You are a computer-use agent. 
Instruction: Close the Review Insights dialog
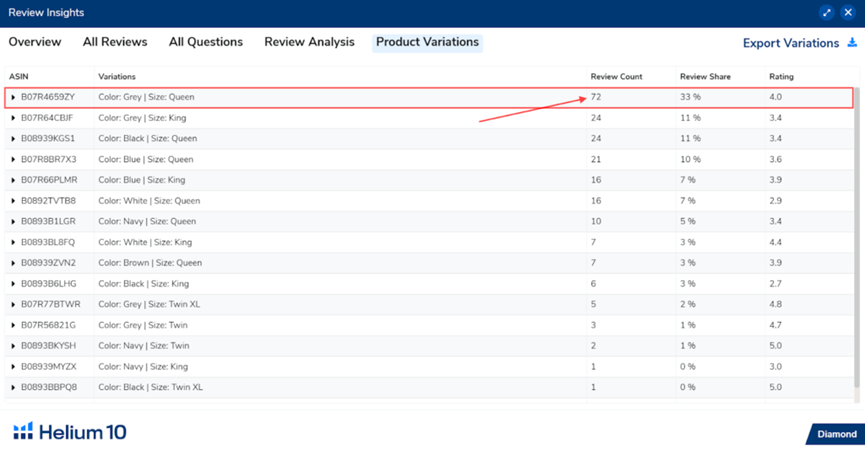click(847, 13)
